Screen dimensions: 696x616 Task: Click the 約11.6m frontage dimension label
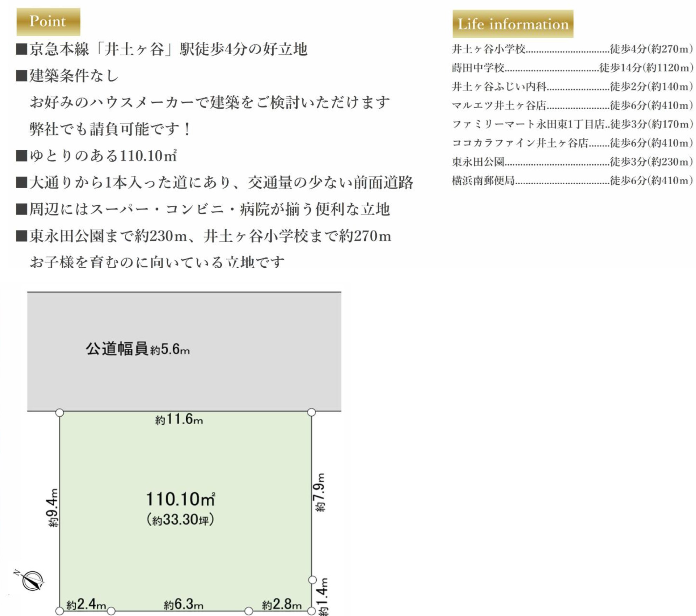(x=179, y=419)
